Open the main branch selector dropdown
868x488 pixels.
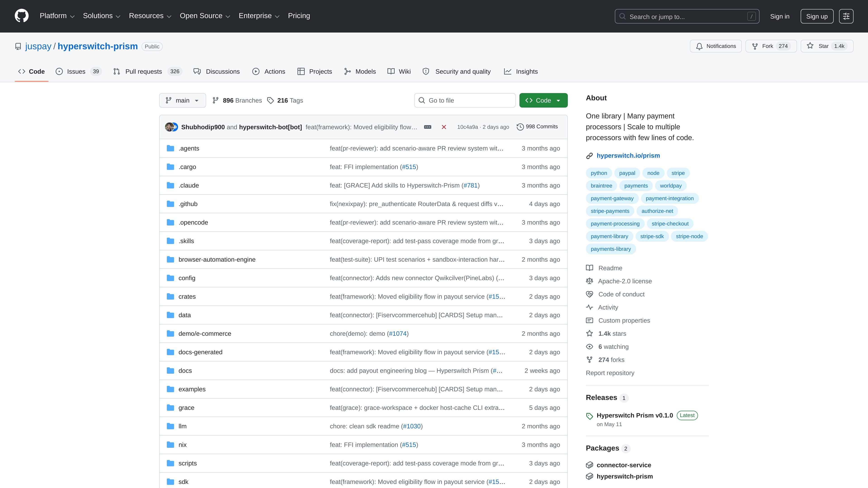(182, 100)
